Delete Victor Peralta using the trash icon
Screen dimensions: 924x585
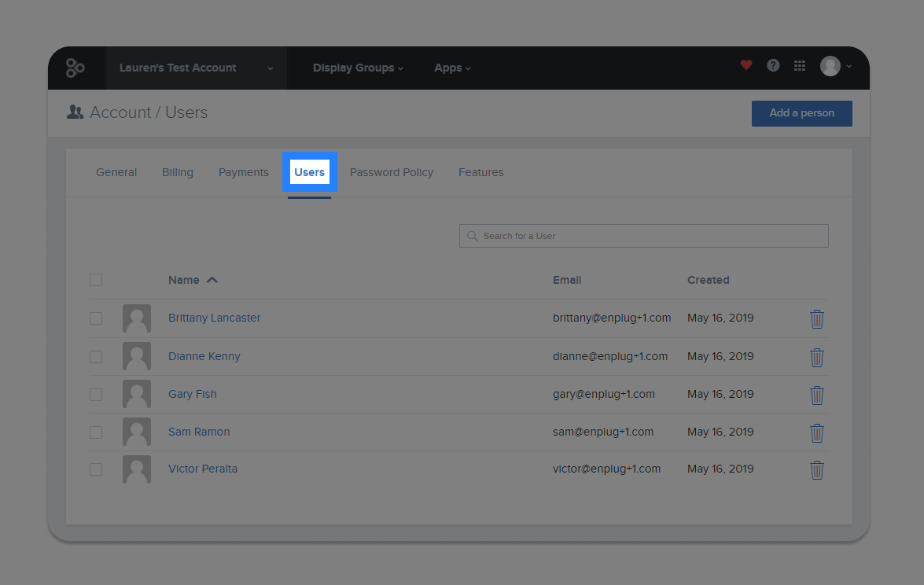click(817, 469)
